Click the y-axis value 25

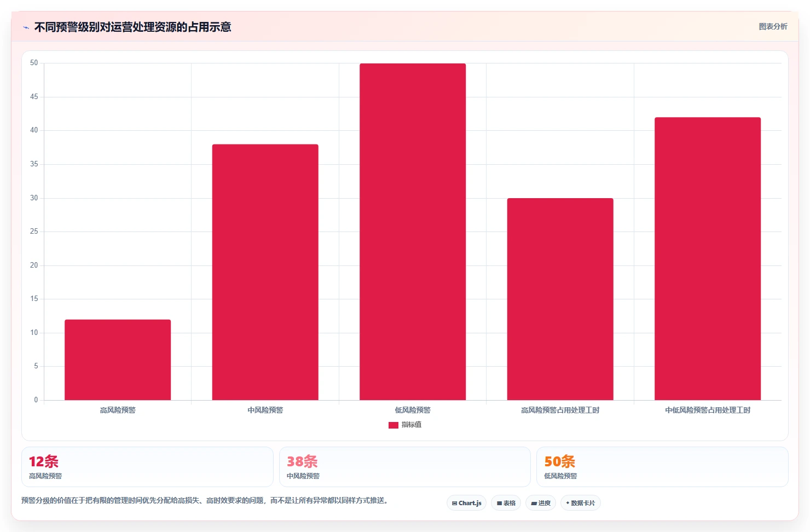tap(34, 232)
